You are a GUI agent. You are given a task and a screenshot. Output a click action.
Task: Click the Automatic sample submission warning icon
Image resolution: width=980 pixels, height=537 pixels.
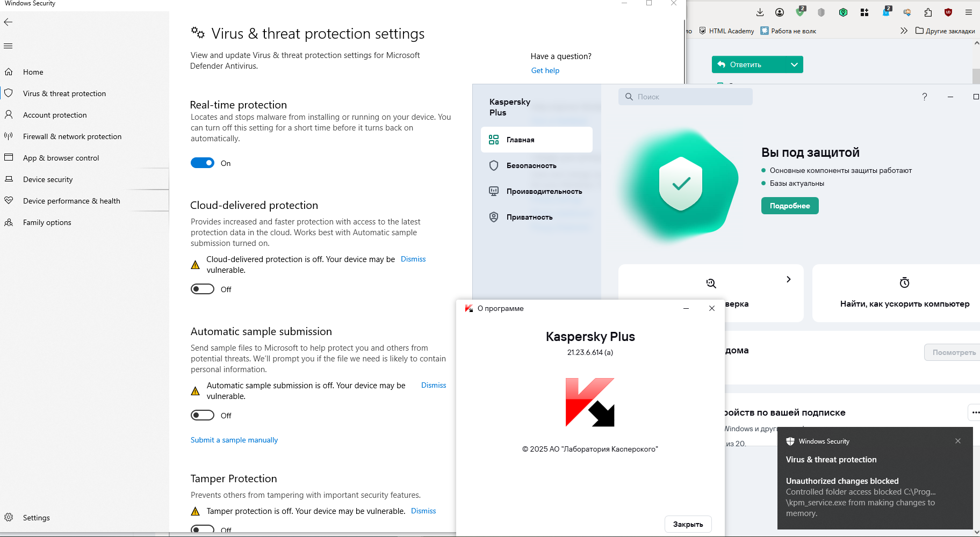pyautogui.click(x=196, y=391)
